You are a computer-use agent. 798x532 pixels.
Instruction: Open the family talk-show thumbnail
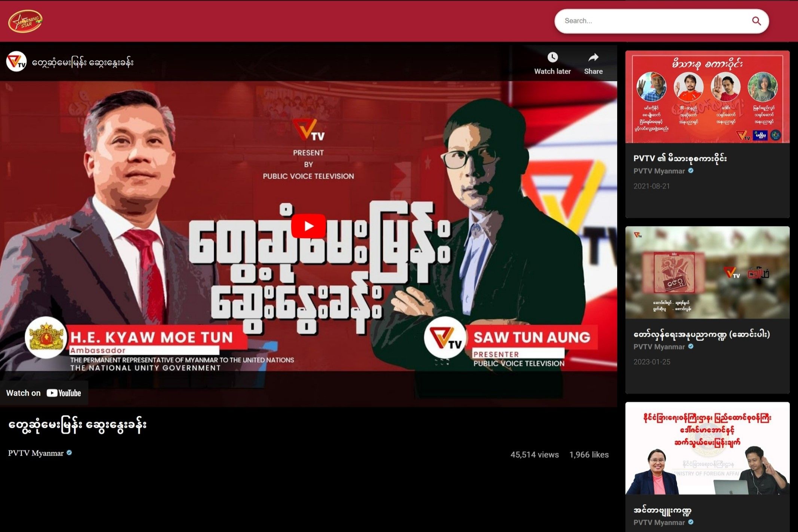coord(707,97)
